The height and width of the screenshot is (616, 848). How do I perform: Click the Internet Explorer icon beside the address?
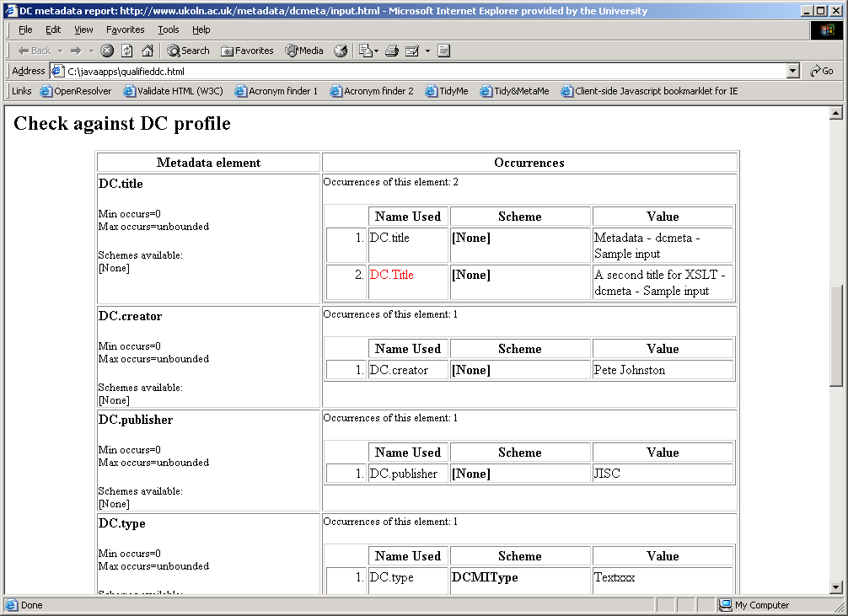coord(57,71)
